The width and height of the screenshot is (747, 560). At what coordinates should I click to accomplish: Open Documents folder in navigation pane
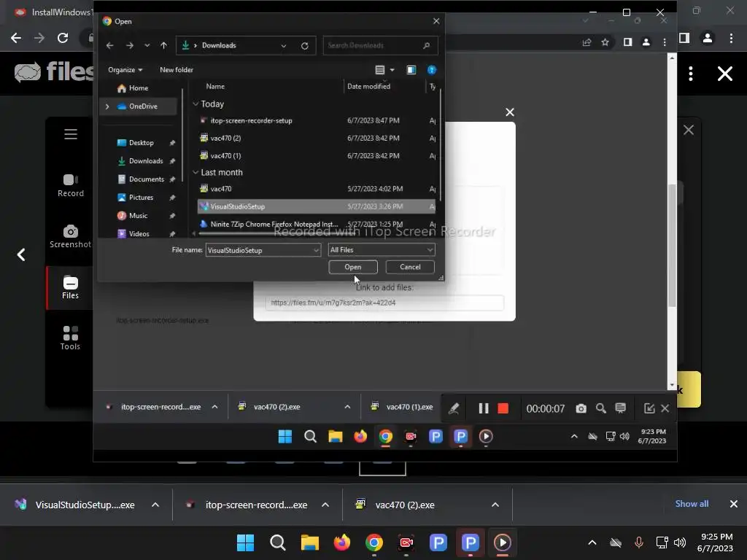[x=141, y=179]
